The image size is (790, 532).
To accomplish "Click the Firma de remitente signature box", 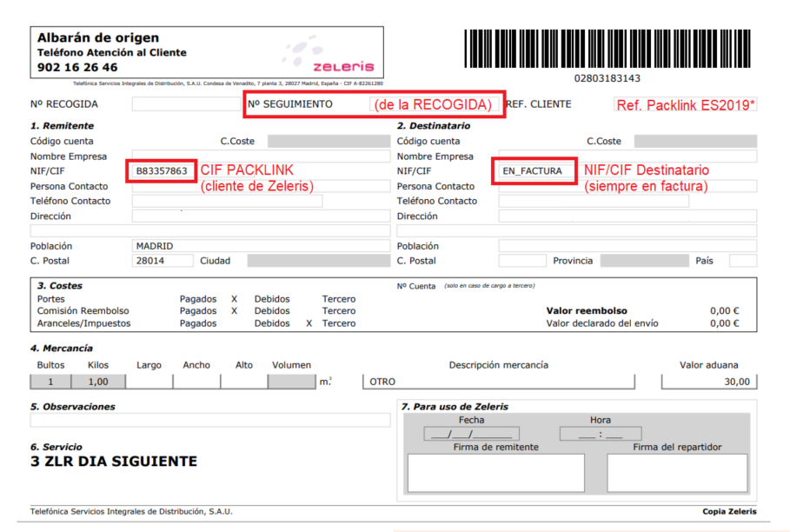I will (x=495, y=473).
